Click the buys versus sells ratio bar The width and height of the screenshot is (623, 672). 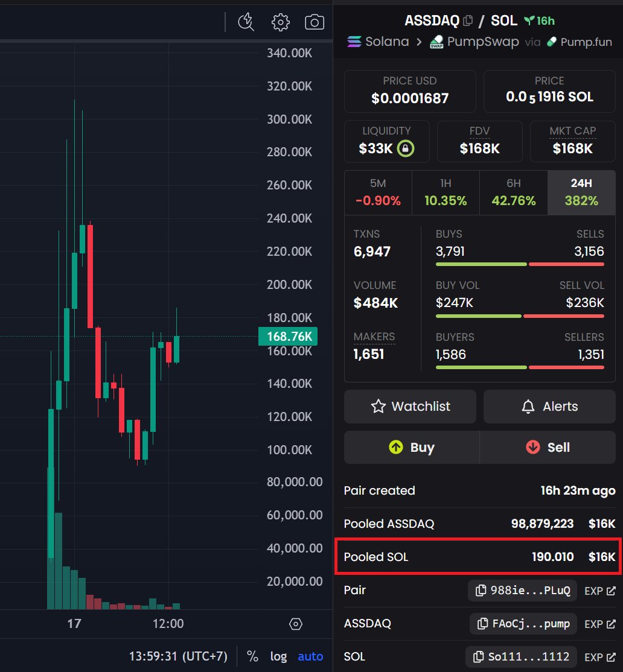pos(520,264)
